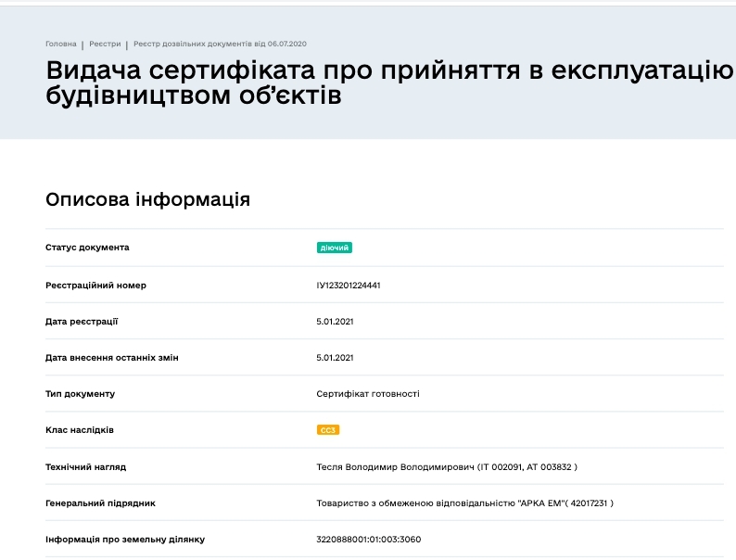Go to the Реєстри breadcrumb link
This screenshot has width=736, height=560.
click(105, 44)
